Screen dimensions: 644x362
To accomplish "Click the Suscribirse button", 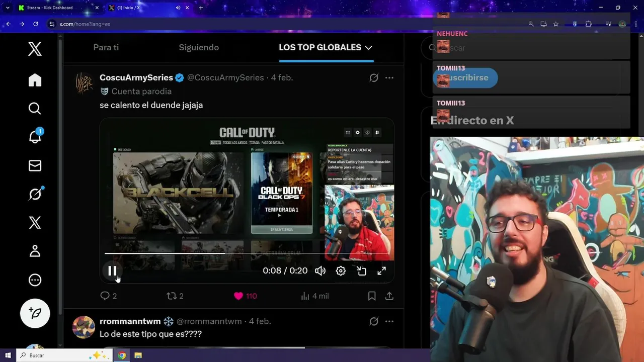I will (x=465, y=78).
